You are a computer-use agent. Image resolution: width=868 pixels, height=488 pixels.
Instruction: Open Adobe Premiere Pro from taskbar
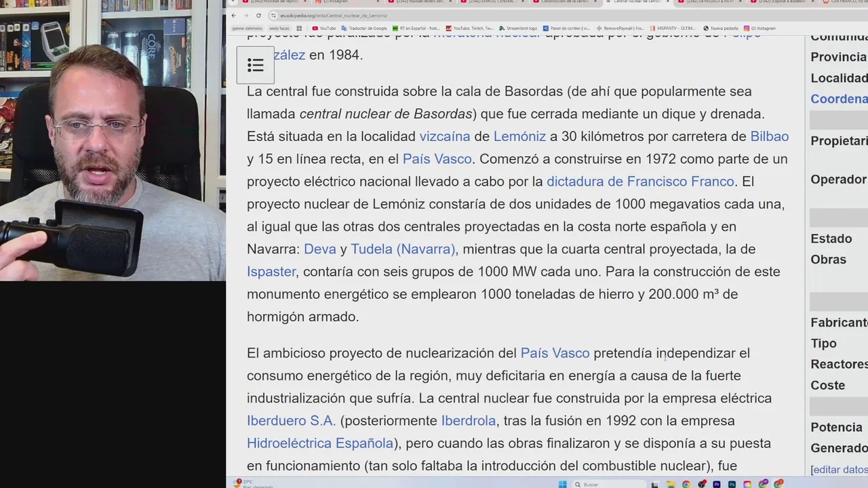717,484
